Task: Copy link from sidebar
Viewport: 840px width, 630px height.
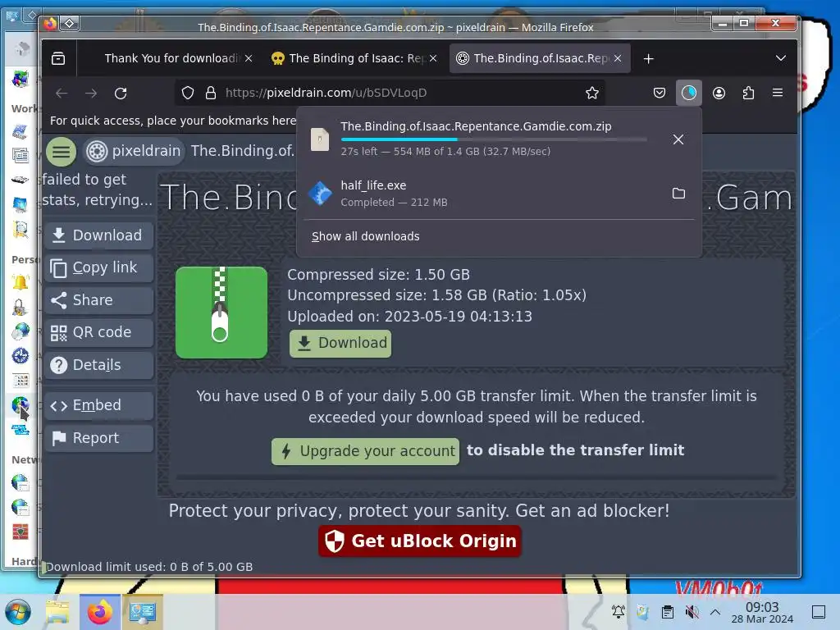Action: pos(98,267)
